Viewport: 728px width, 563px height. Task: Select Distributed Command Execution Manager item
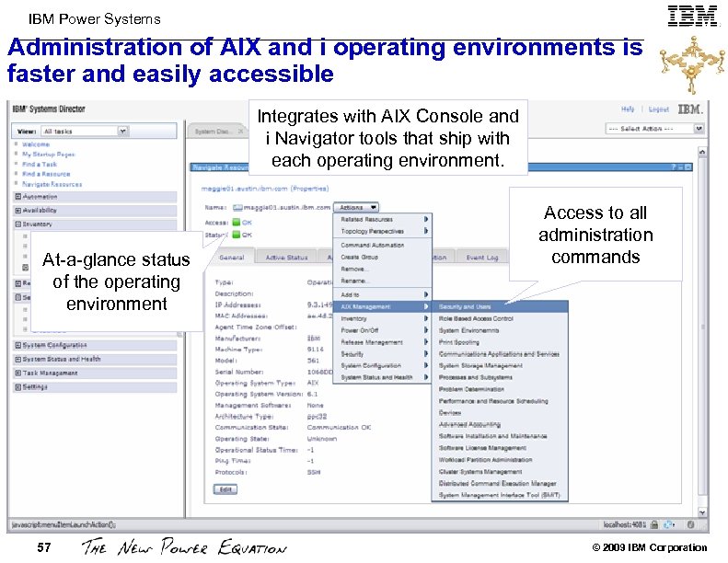[x=500, y=483]
